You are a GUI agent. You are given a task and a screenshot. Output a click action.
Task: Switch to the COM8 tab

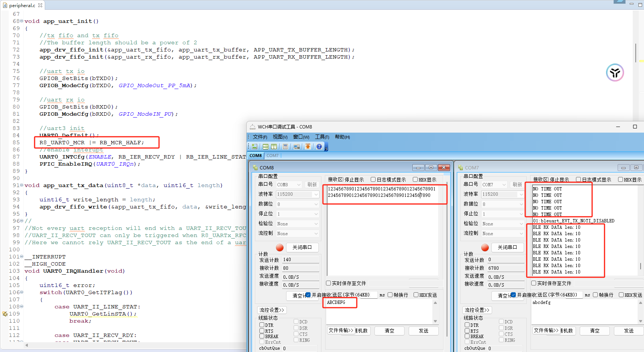tap(256, 156)
